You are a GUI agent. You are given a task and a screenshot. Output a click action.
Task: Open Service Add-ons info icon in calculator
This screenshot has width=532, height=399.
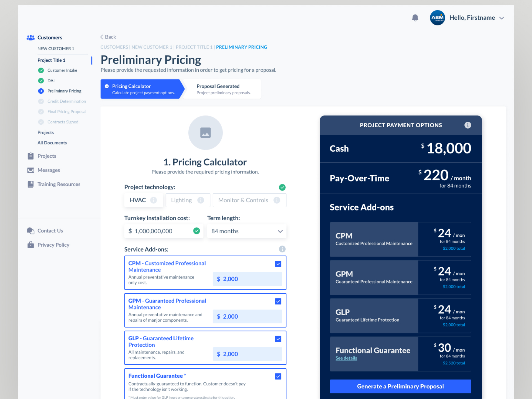tap(282, 249)
